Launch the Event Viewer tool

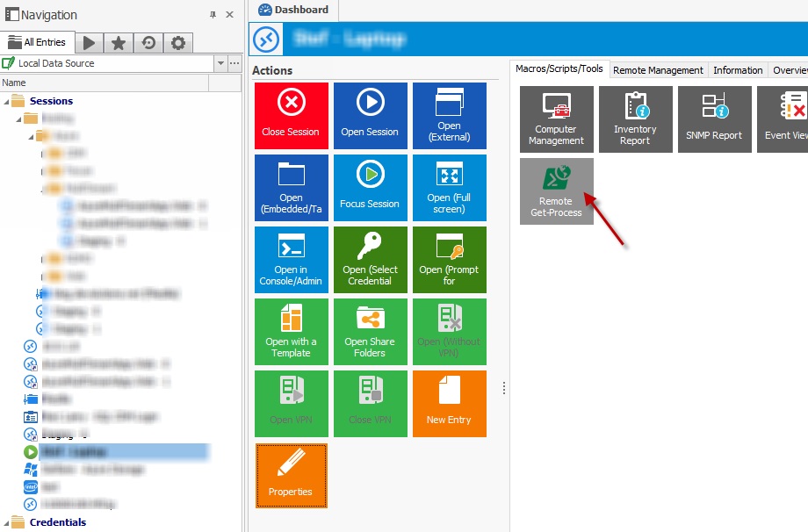pos(788,119)
